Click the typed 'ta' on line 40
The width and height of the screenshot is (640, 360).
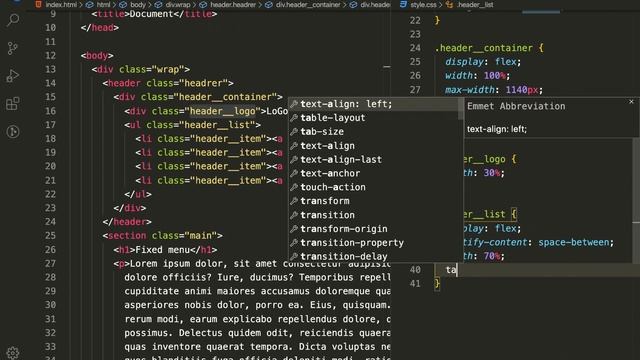point(451,270)
